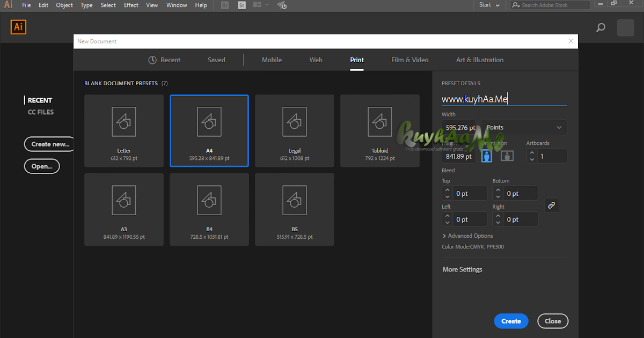Open the Adobe Stock (St) icon

pos(242,5)
